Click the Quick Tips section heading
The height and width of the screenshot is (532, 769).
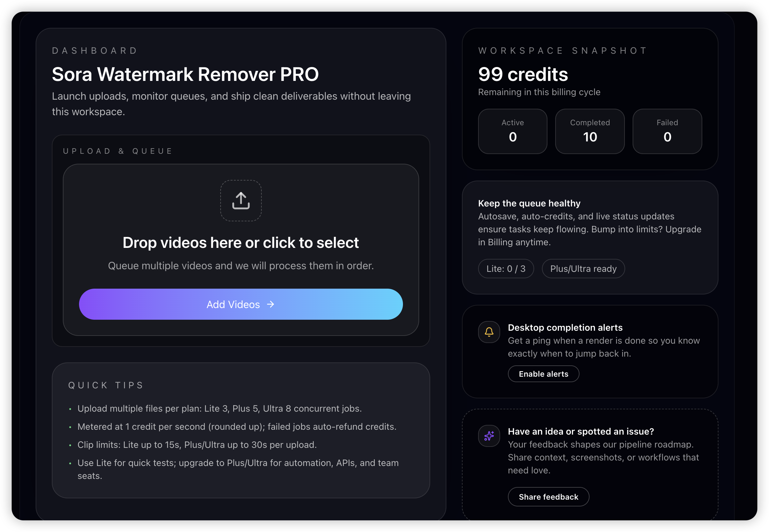point(106,385)
